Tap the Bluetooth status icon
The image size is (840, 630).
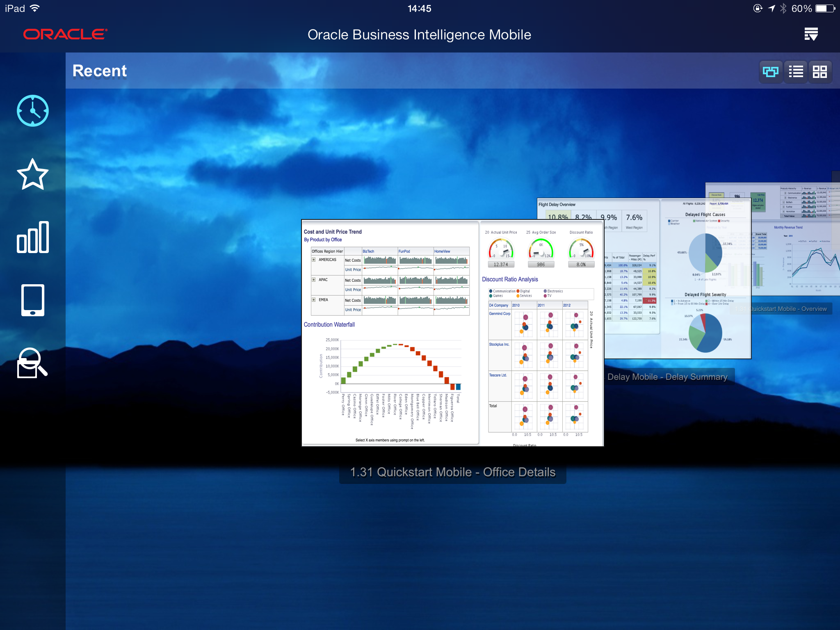click(x=783, y=8)
